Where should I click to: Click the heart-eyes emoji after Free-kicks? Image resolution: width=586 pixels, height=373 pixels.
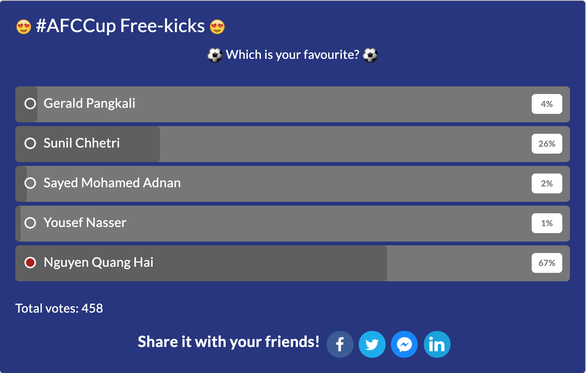coord(217,27)
